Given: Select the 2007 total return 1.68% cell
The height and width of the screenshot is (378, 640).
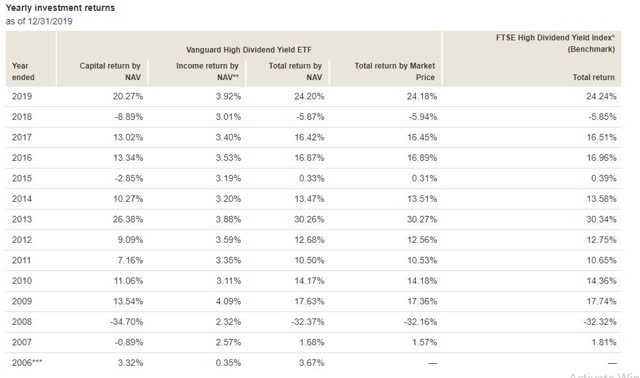Looking at the screenshot, I should pos(311,342).
